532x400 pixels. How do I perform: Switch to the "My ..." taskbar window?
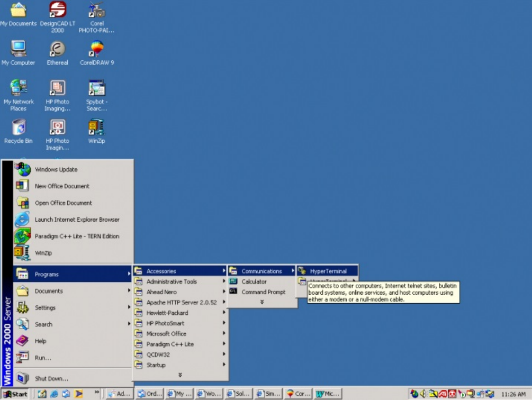180,394
